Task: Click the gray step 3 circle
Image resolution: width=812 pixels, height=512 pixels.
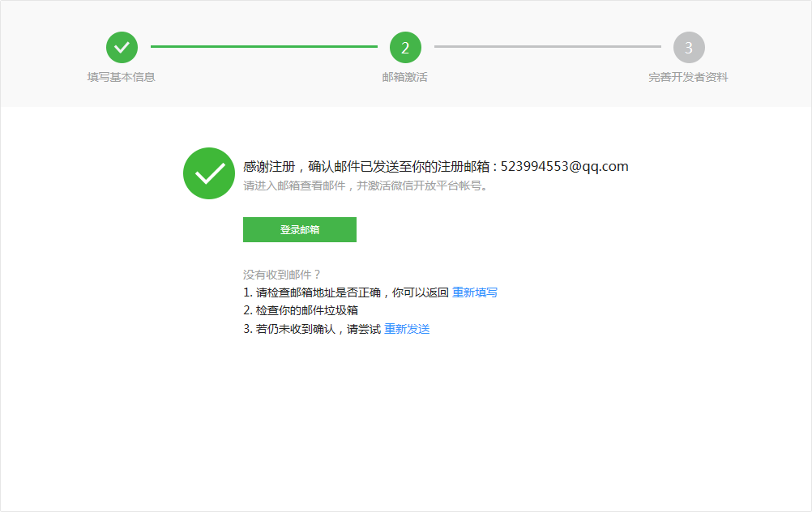Action: pyautogui.click(x=689, y=48)
